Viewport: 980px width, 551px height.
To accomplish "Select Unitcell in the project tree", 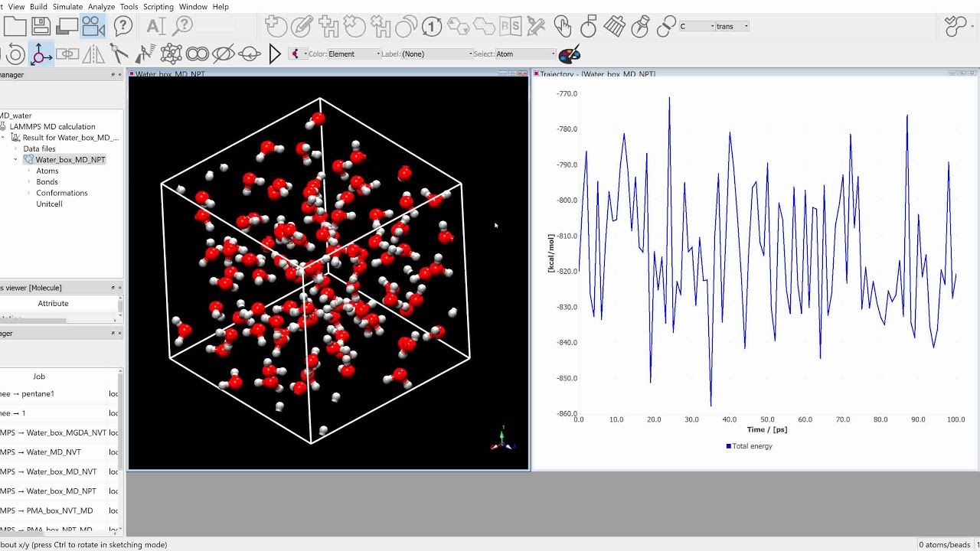I will click(x=49, y=204).
